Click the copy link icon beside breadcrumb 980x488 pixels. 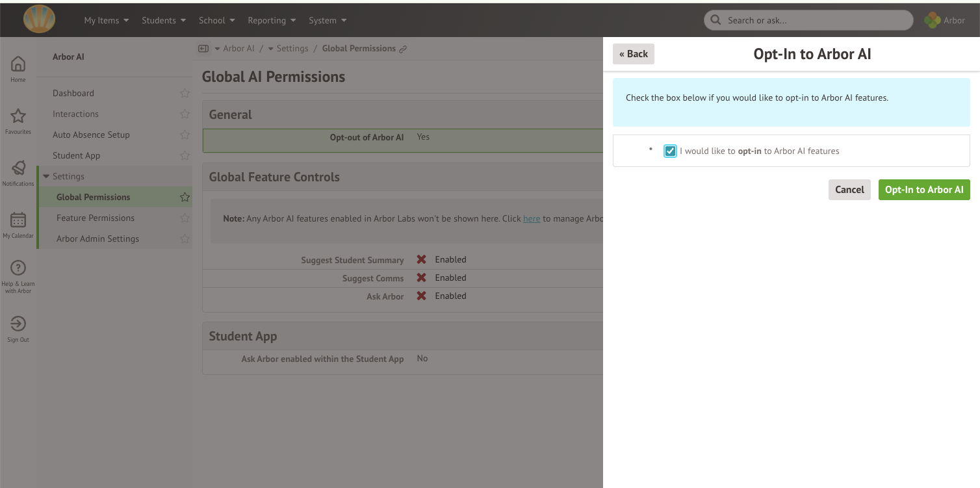coord(403,49)
